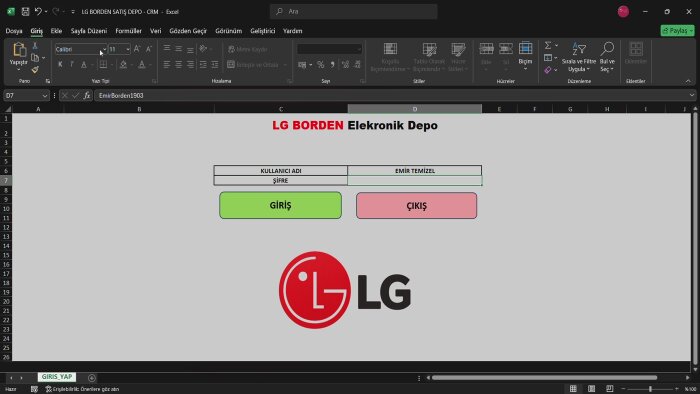The width and height of the screenshot is (700, 394).
Task: Toggle middle vertical alignment
Action: 179,49
